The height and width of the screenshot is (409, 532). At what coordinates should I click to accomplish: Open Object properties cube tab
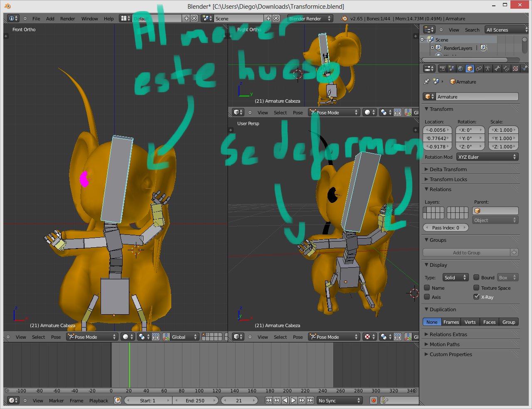coord(470,69)
